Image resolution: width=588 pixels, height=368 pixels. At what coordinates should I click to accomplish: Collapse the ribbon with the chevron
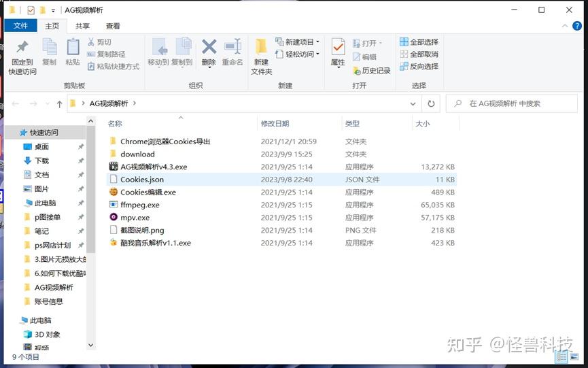point(565,26)
